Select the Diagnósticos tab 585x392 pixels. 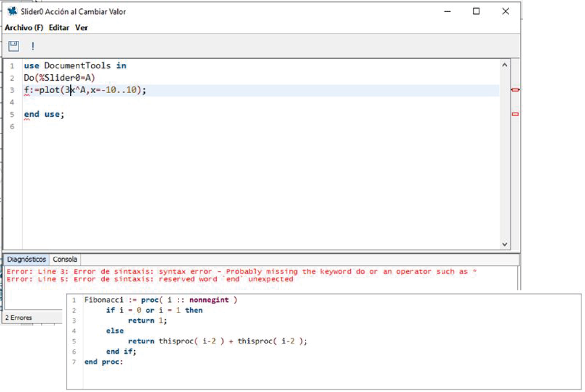click(x=27, y=259)
